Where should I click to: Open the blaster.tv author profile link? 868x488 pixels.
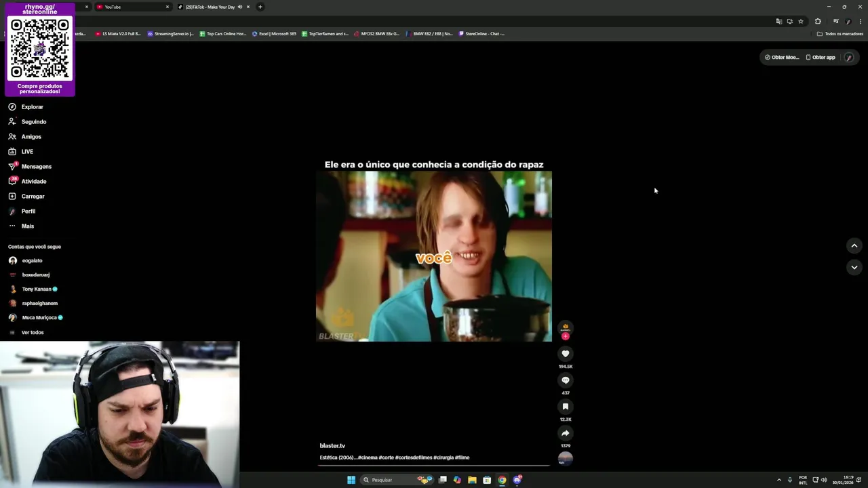332,446
